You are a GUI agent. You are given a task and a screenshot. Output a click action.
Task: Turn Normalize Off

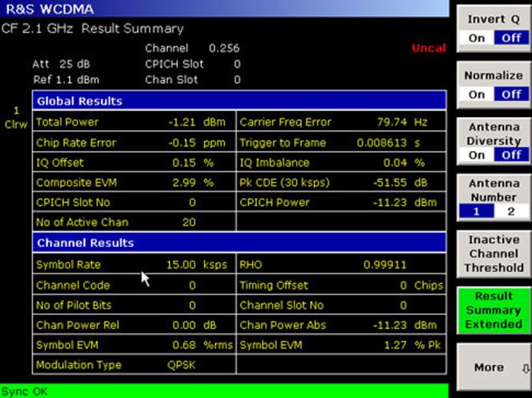511,94
